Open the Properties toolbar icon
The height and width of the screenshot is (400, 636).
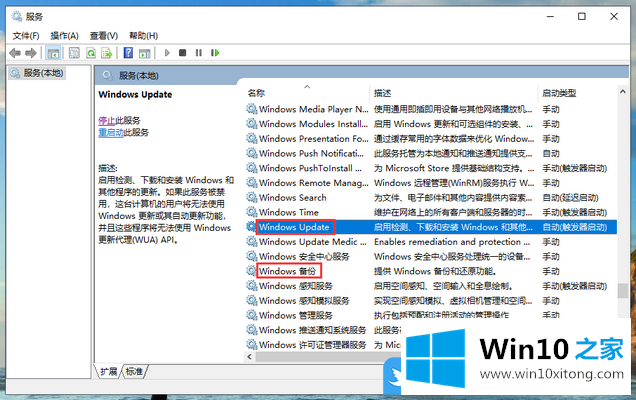(x=74, y=53)
